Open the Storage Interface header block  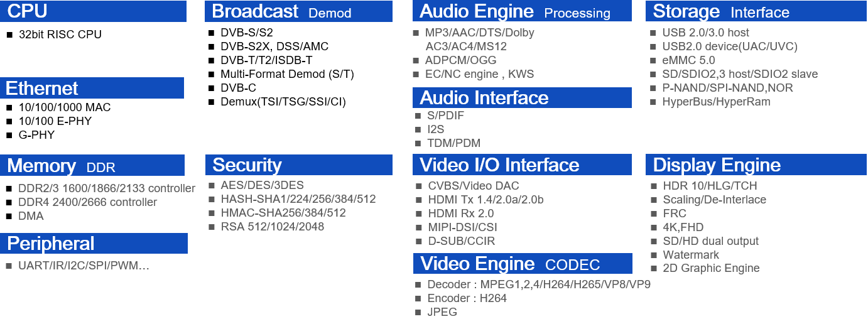click(x=756, y=11)
